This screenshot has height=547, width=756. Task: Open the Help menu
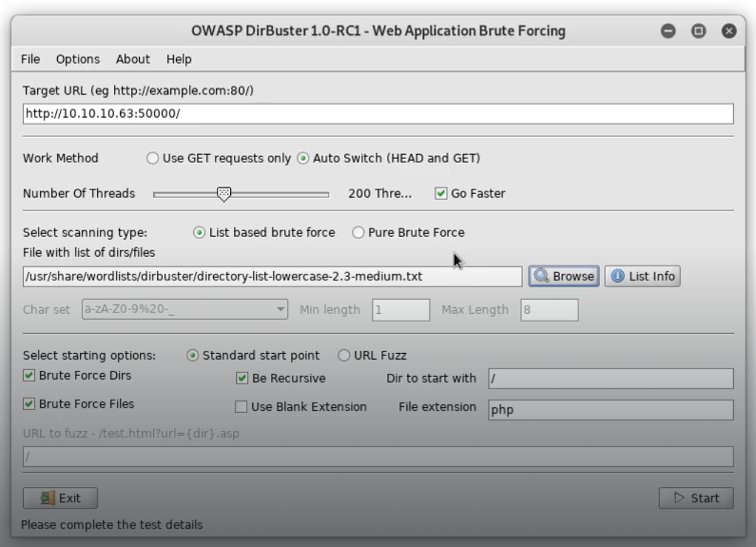pos(179,59)
